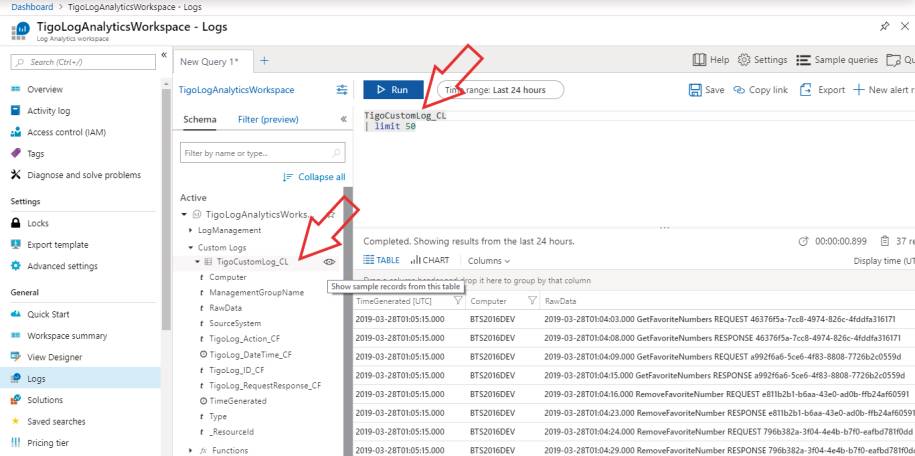The image size is (915, 456).
Task: Export the query results
Action: tap(822, 90)
